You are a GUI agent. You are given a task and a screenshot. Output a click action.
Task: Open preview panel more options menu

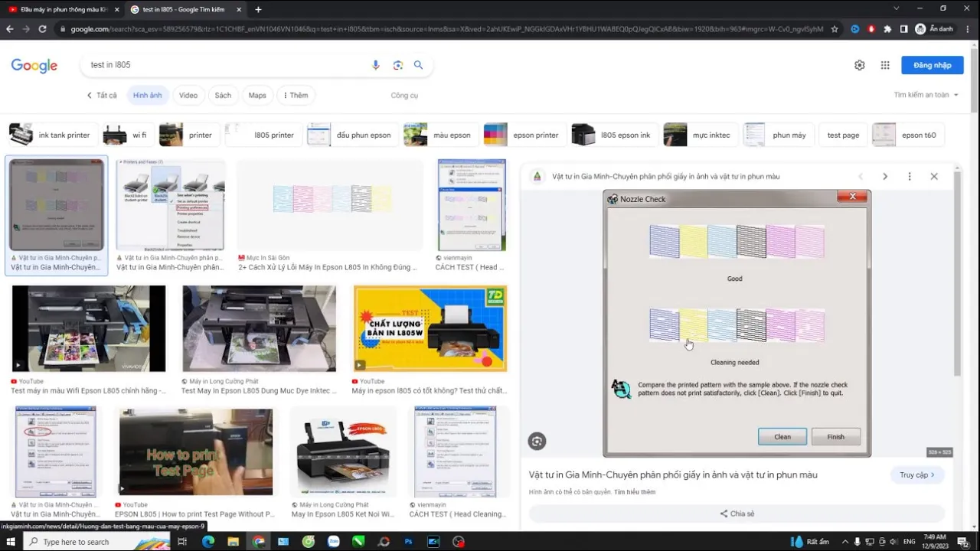pos(910,176)
